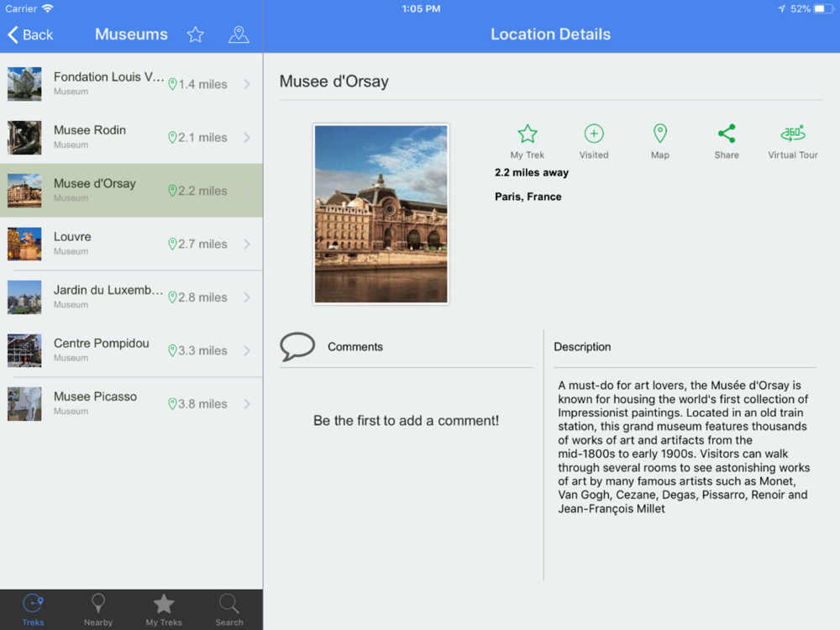
Task: Select Musee Picasso from the list
Action: pos(131,404)
